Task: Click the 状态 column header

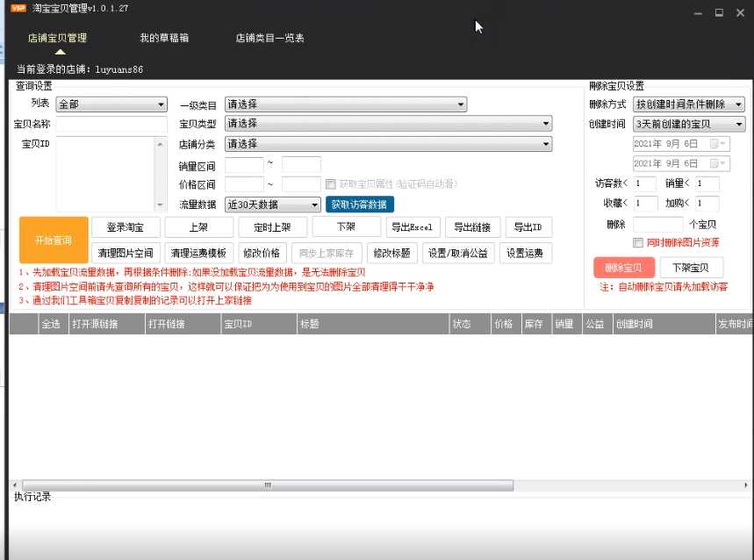Action: click(470, 324)
